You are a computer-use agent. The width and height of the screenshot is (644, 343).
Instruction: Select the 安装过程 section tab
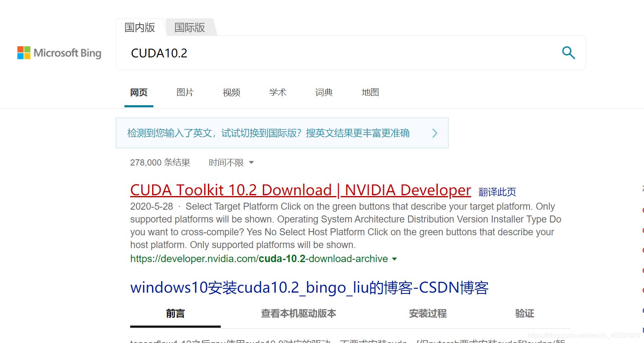[x=428, y=314]
